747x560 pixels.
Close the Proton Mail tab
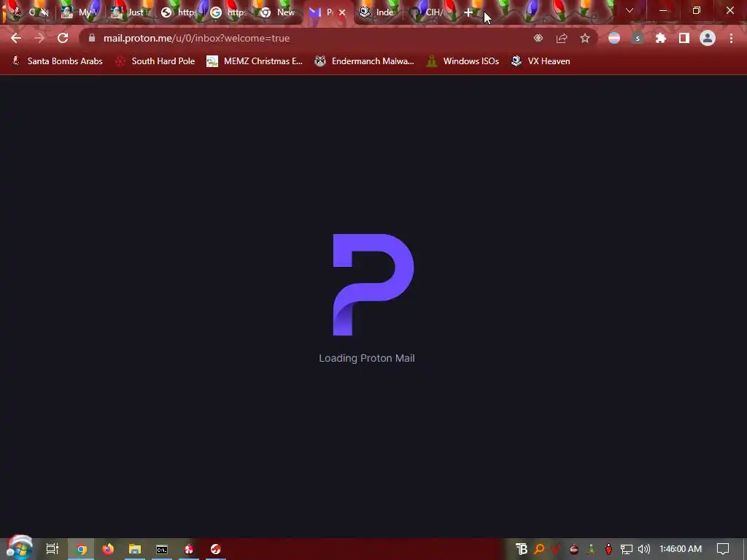tap(342, 13)
